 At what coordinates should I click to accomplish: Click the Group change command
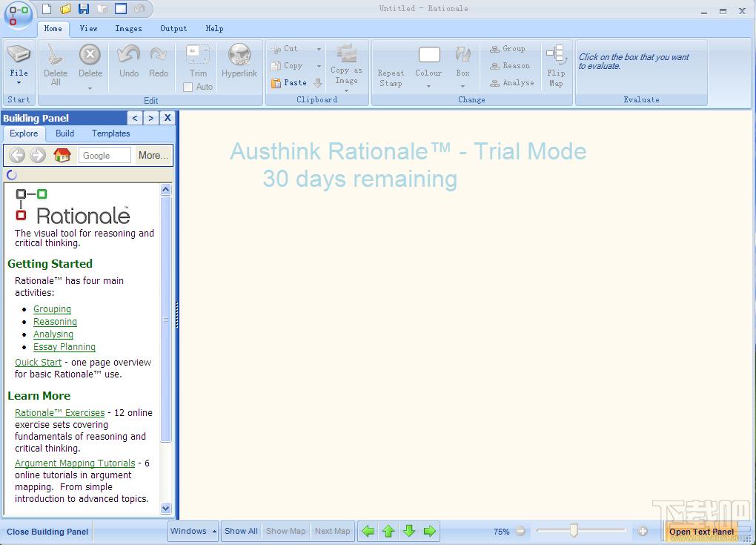(508, 49)
